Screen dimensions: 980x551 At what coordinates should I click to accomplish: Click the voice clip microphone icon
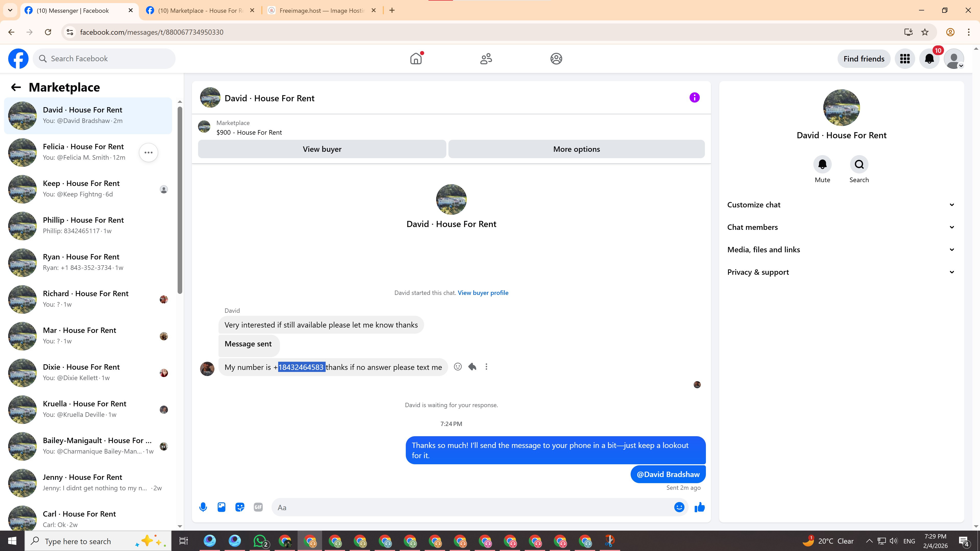[x=203, y=507]
